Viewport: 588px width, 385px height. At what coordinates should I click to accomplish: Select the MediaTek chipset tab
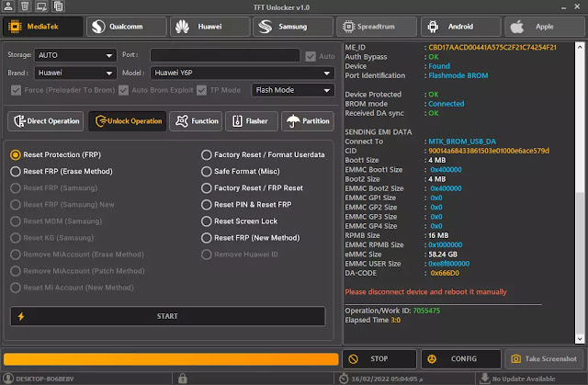pos(43,27)
